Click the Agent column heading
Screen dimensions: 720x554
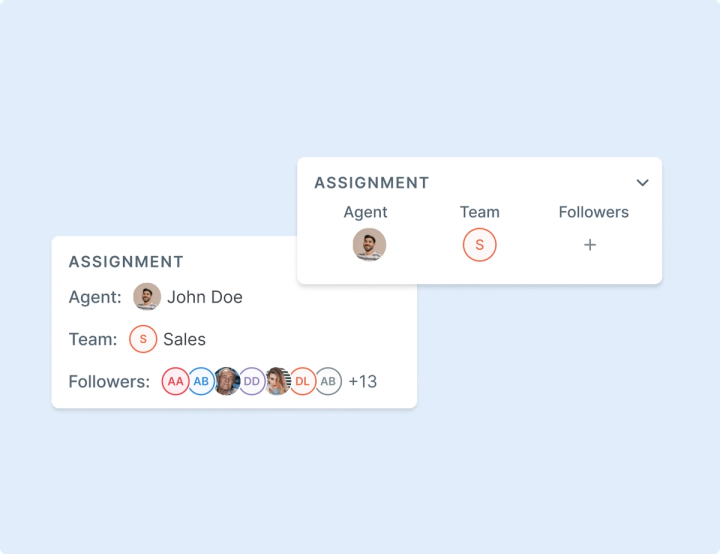click(366, 213)
